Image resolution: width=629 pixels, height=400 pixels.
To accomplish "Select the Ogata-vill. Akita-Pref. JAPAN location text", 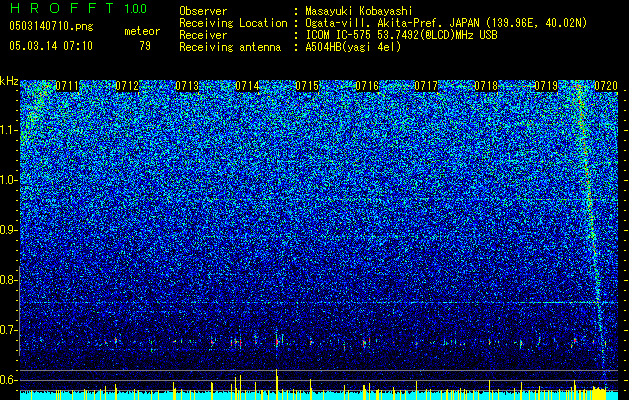I will [446, 23].
